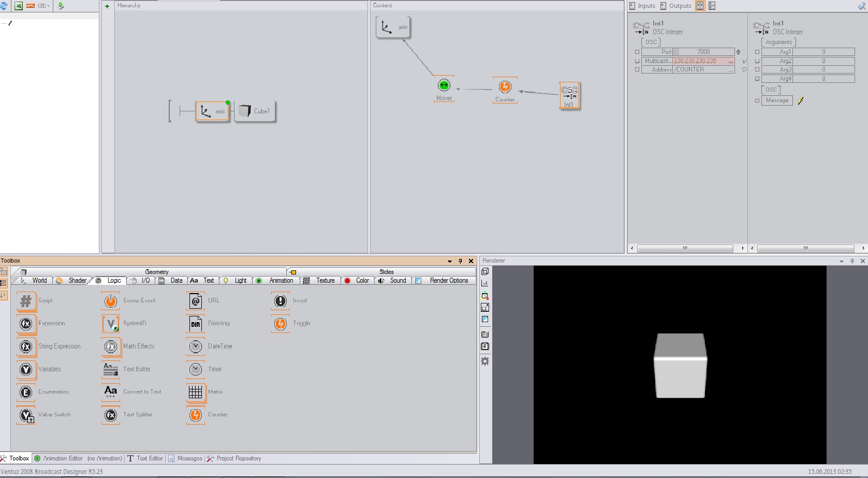The image size is (868, 478).
Task: Select the Script node icon in Toolbox
Action: [26, 301]
